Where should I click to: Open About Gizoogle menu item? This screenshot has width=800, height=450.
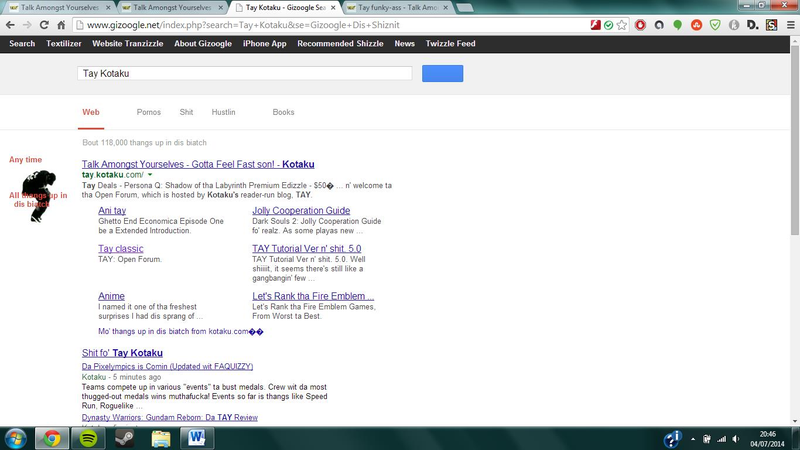[x=203, y=44]
